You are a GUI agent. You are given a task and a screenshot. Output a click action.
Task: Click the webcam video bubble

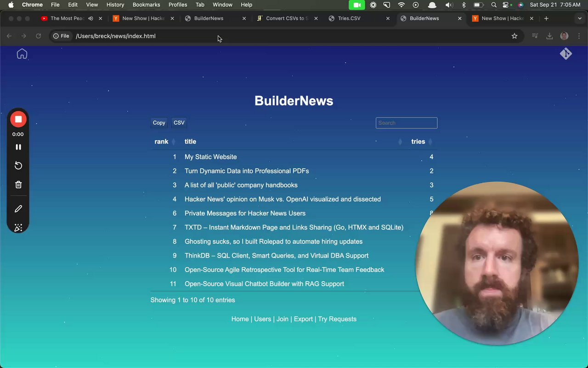point(497,263)
